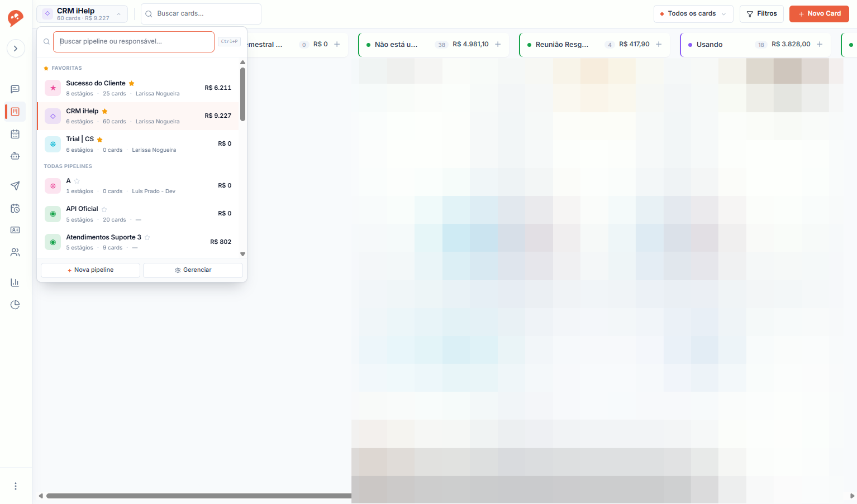
Task: Open the users group sidebar icon
Action: pos(15,252)
